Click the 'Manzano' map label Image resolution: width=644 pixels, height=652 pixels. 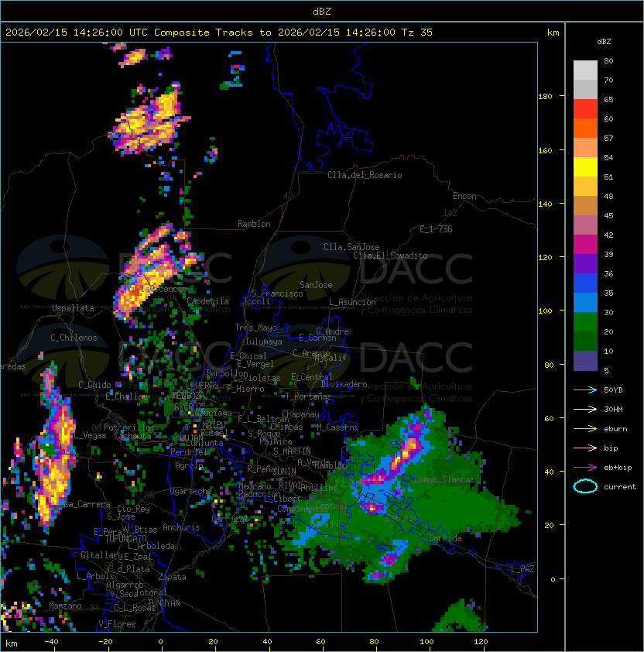click(x=65, y=606)
